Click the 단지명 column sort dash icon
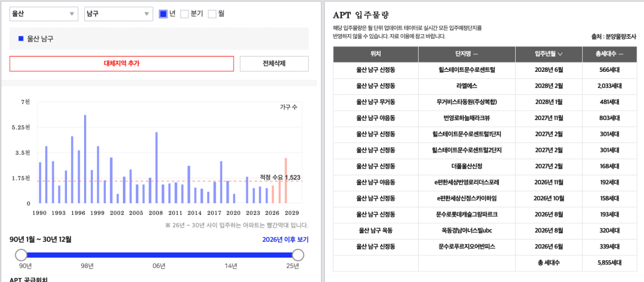 coord(475,54)
